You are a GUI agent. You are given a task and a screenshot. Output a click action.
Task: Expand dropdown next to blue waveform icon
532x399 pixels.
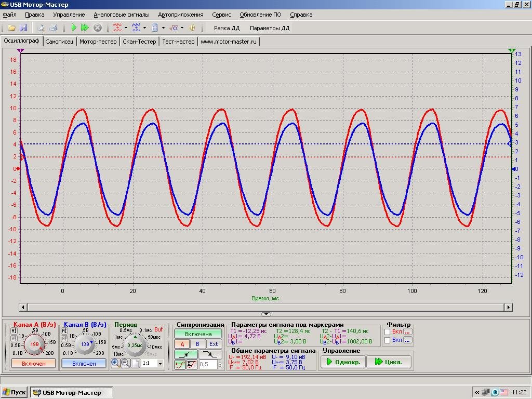(x=144, y=28)
